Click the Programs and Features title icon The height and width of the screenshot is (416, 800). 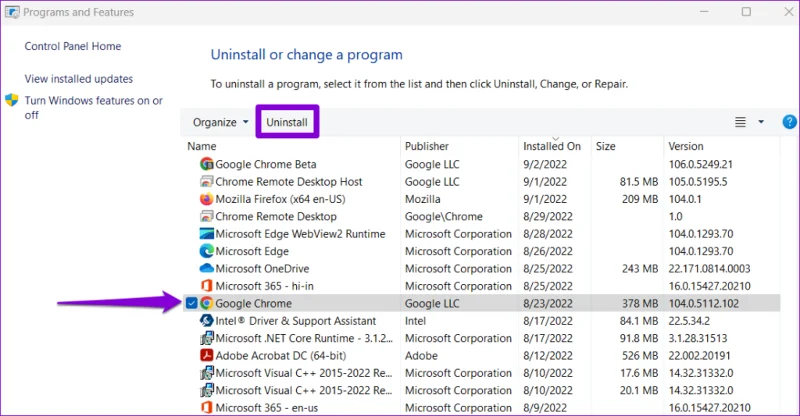coord(12,12)
